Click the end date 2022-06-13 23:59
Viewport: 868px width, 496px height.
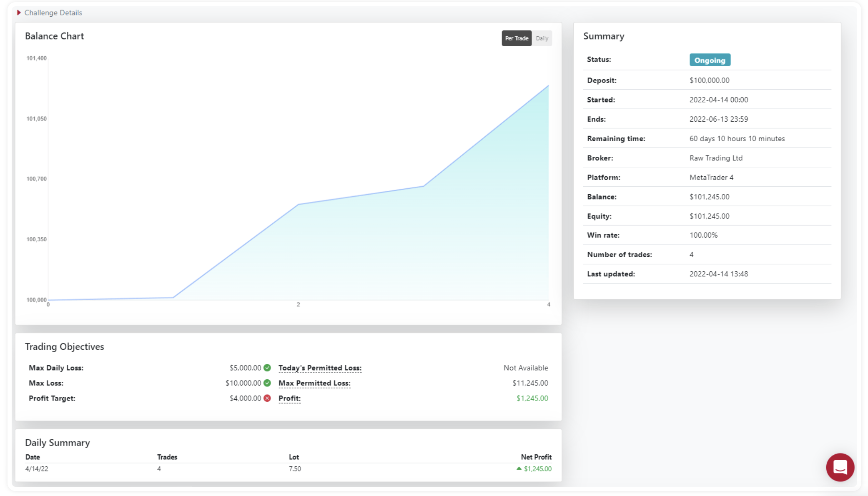click(719, 119)
